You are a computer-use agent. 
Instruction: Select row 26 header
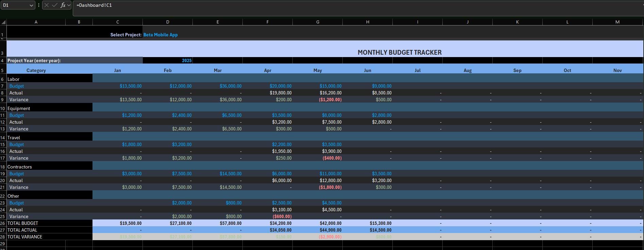pos(3,223)
